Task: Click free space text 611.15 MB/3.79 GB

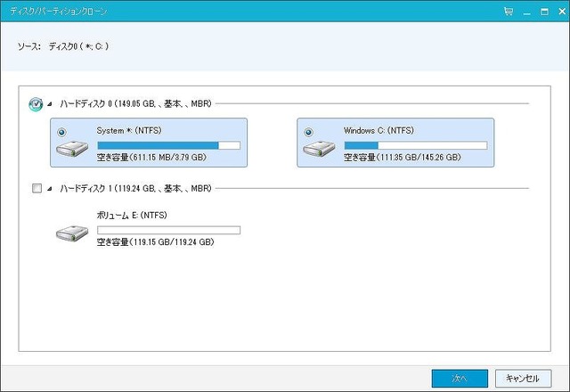Action: pyautogui.click(x=151, y=158)
